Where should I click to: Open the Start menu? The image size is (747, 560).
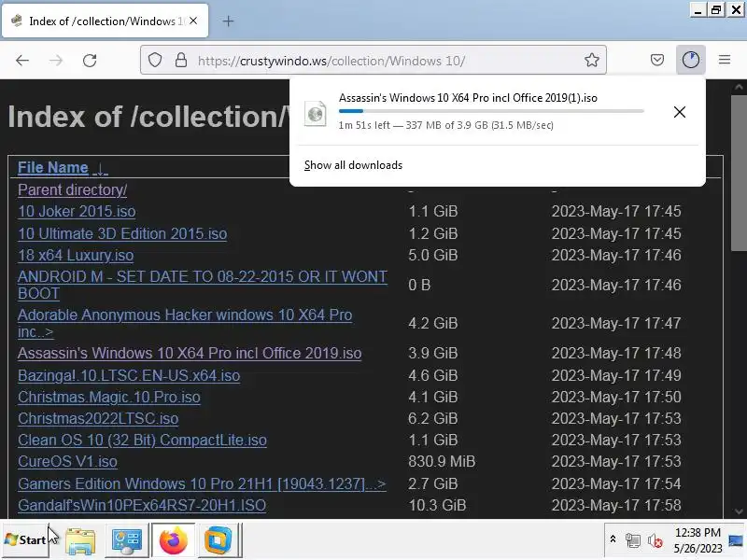(x=25, y=540)
